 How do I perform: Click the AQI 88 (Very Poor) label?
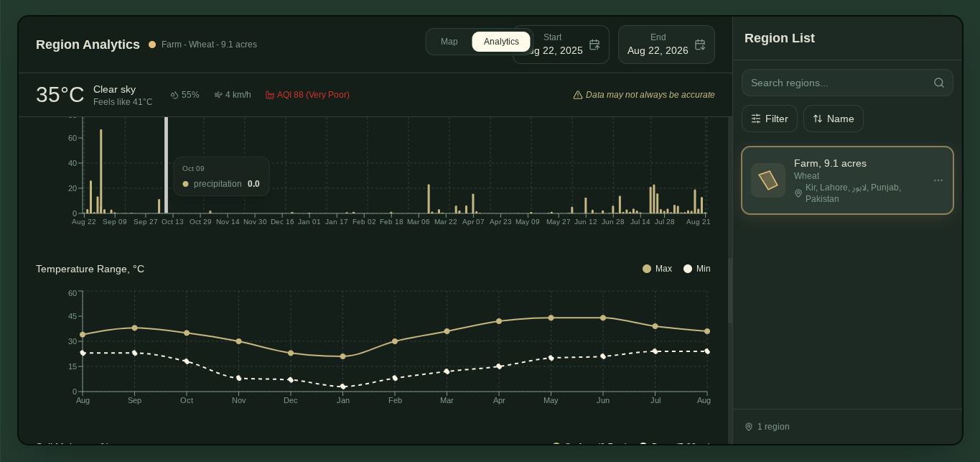[x=313, y=95]
